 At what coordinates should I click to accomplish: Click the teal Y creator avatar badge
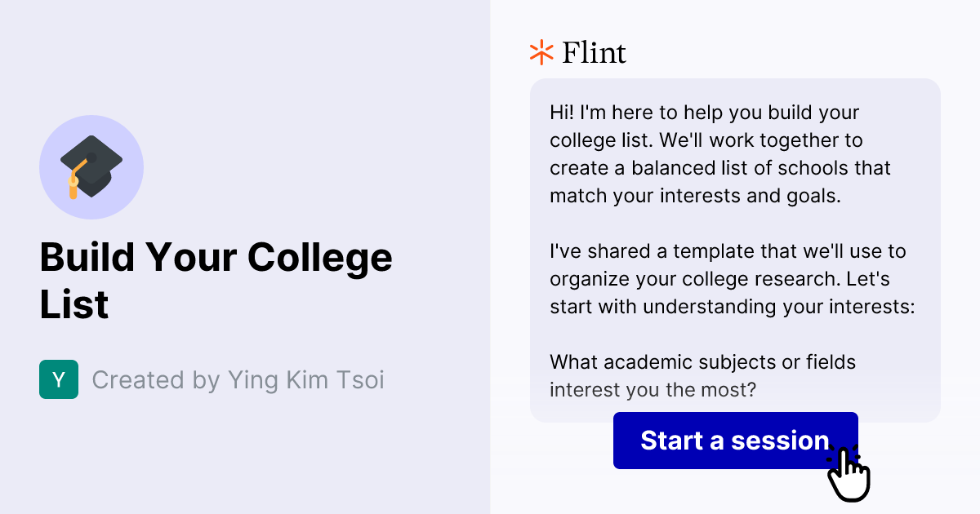tap(58, 379)
